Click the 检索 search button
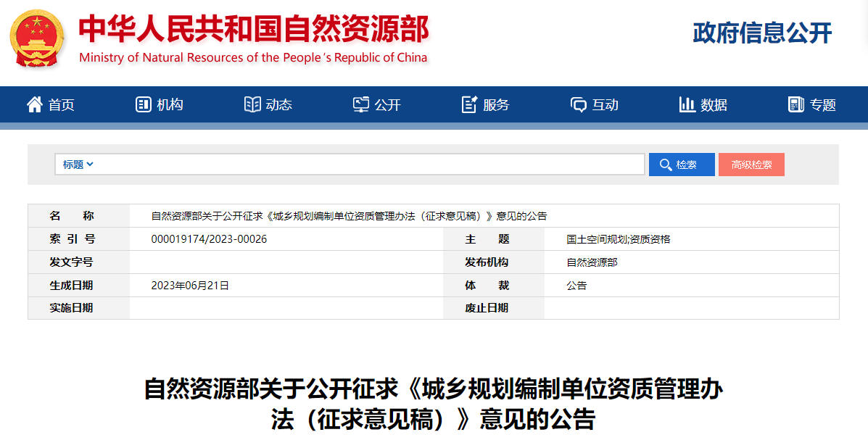This screenshot has height=440, width=868. click(682, 165)
